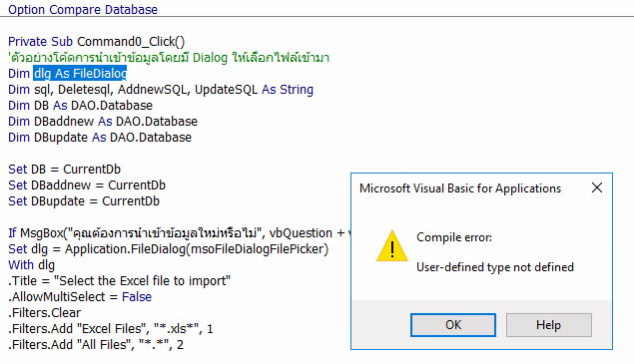
Task: Click the green Thai comment line
Action: (169, 58)
